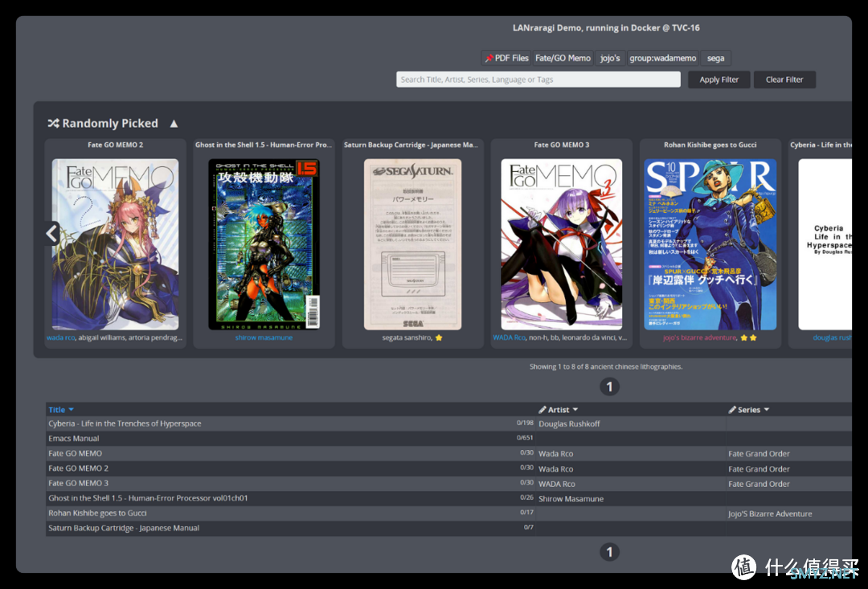Image resolution: width=868 pixels, height=589 pixels.
Task: Click Fate Grand Order series in MEMO 3 row
Action: 759,484
